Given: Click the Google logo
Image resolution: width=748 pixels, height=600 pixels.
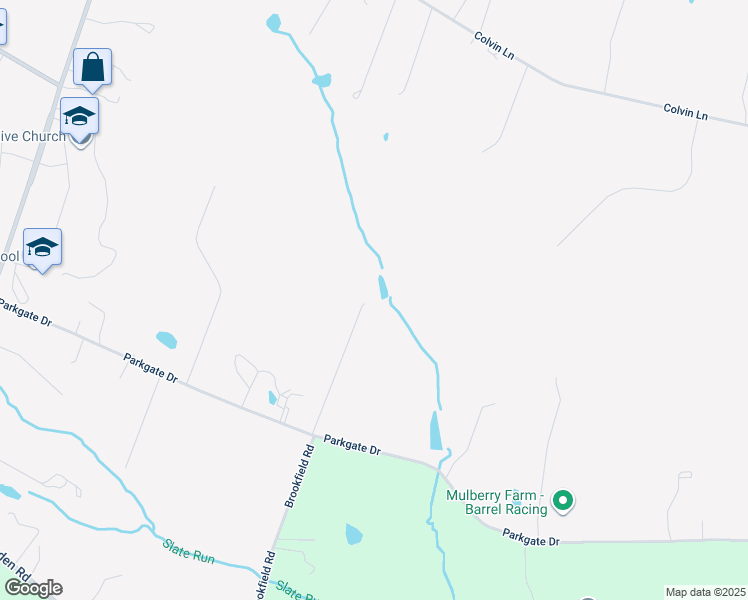Looking at the screenshot, I should tap(33, 588).
